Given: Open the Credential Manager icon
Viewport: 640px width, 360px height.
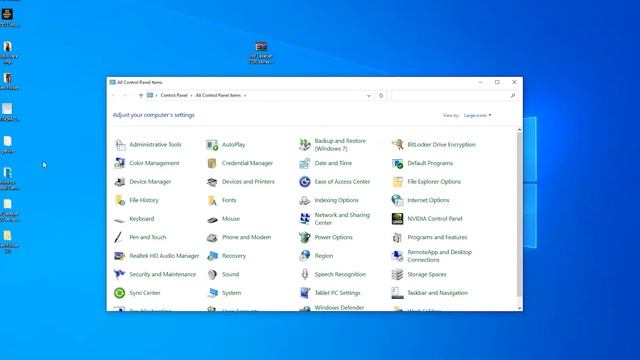Looking at the screenshot, I should tap(212, 163).
